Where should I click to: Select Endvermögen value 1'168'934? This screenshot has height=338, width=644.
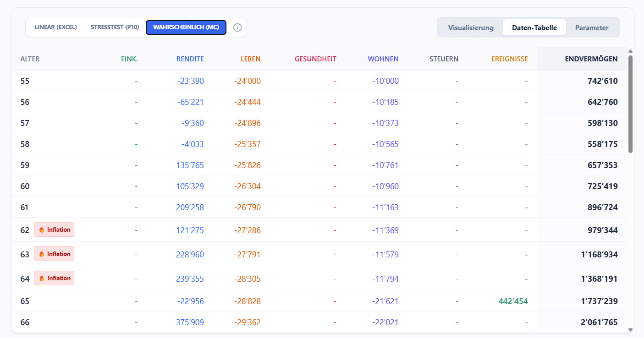coord(599,254)
